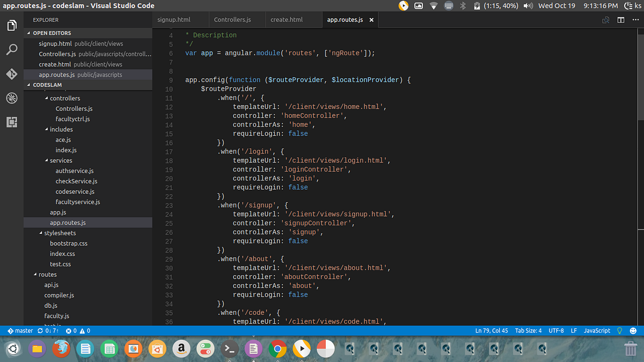This screenshot has width=644, height=362.
Task: Open the editor's more actions ellipsis
Action: click(x=635, y=20)
